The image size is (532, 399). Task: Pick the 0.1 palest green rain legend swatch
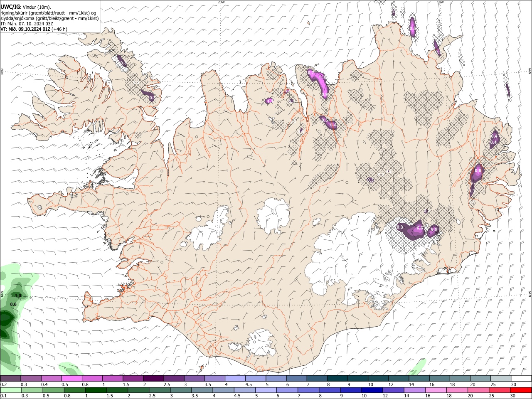click(11, 390)
